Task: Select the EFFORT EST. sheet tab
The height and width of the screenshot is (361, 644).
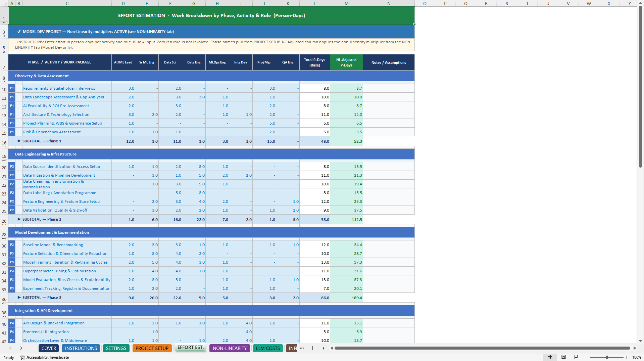Action: click(x=191, y=348)
